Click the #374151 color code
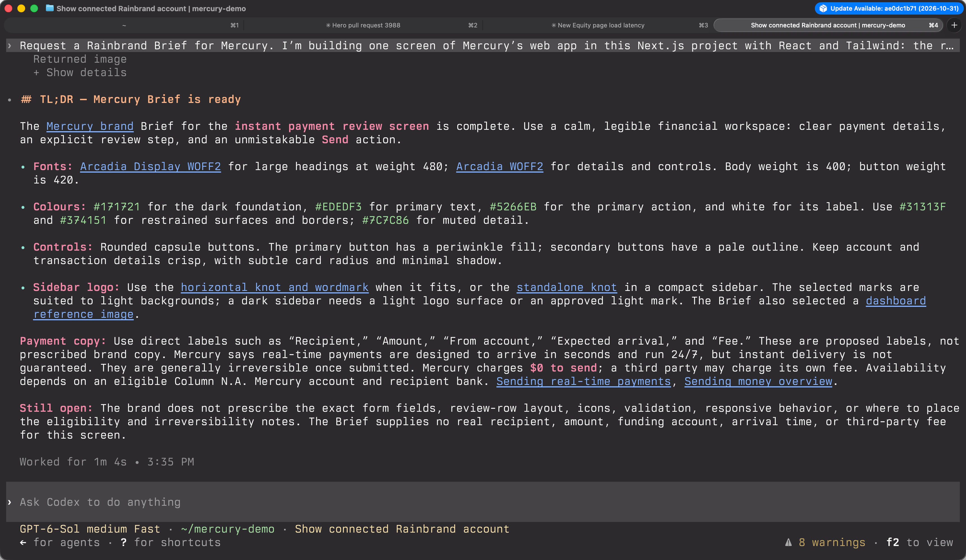This screenshot has width=966, height=560. (x=83, y=220)
